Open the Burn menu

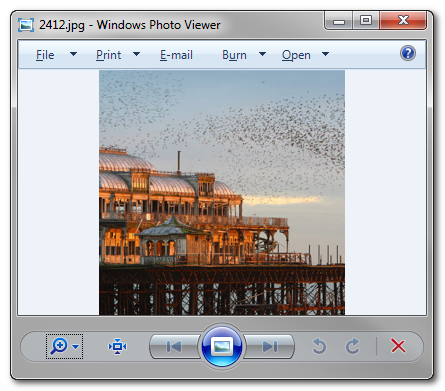click(x=234, y=55)
